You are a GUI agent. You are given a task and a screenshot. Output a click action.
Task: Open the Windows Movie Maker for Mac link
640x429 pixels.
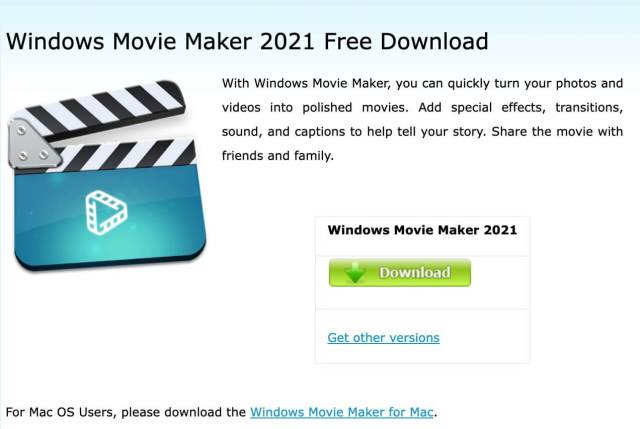point(342,412)
